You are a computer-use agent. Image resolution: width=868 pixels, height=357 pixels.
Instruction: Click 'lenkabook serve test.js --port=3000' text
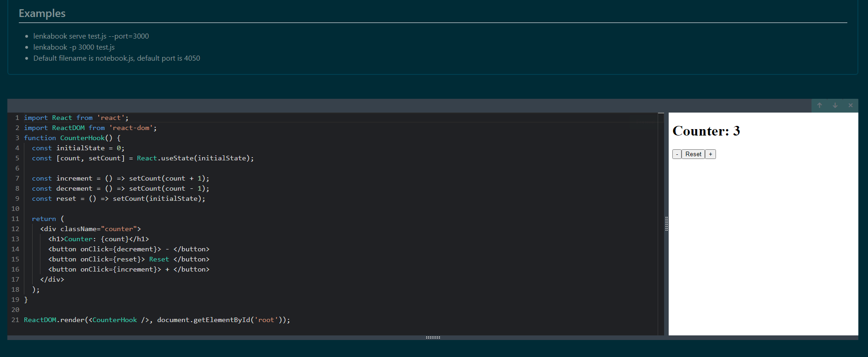(91, 36)
